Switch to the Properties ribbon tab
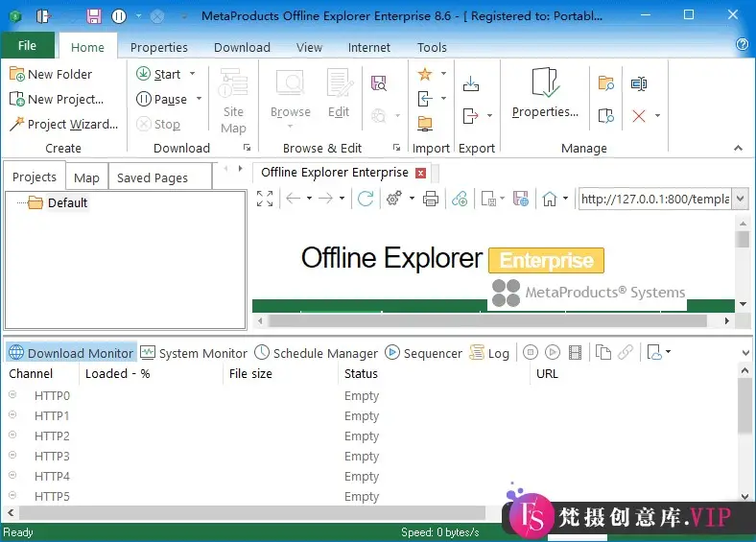Image resolution: width=756 pixels, height=542 pixels. [158, 47]
